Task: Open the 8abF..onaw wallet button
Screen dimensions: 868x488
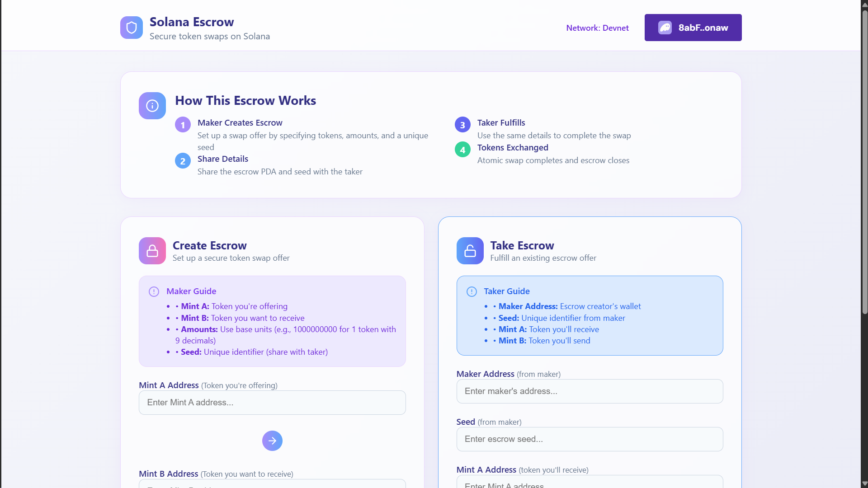Action: pos(693,28)
